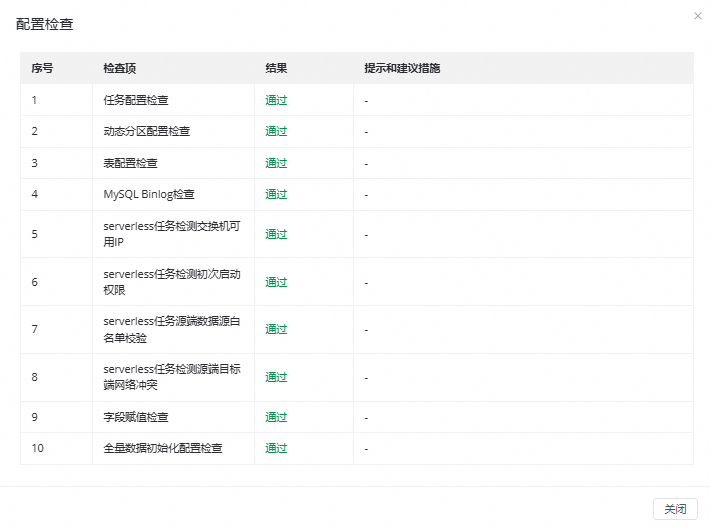The image size is (710, 527).
Task: Click serverless任务源端数据源白名单校验 item
Action: [172, 330]
